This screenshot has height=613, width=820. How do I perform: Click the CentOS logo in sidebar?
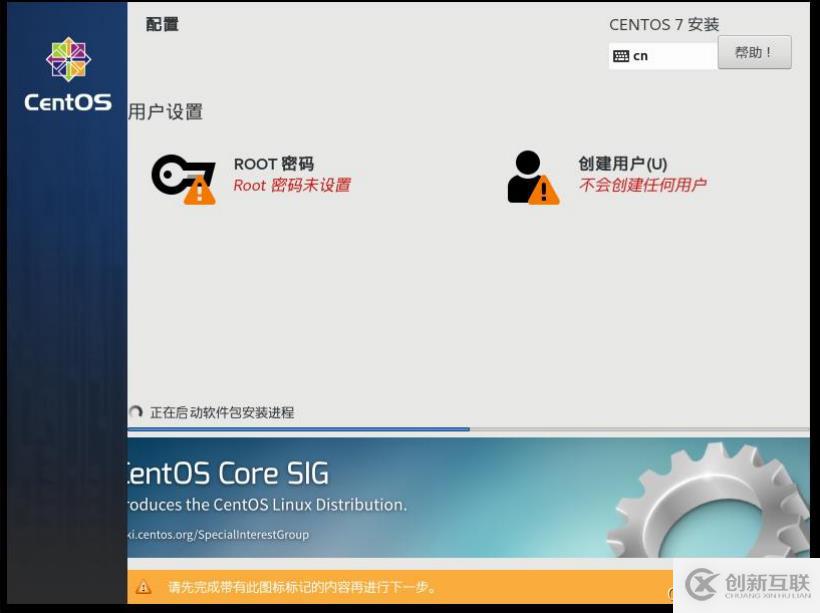(68, 75)
